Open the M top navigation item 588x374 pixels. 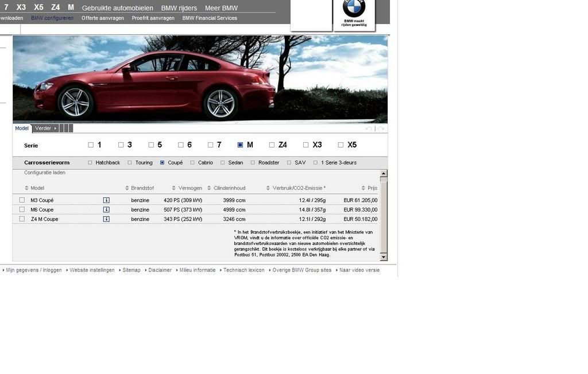pos(71,7)
